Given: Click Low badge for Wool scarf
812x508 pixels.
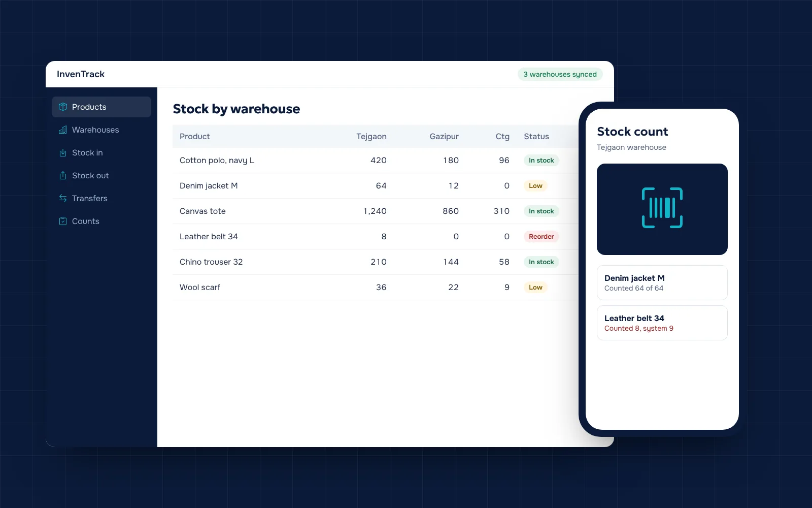Looking at the screenshot, I should point(535,287).
